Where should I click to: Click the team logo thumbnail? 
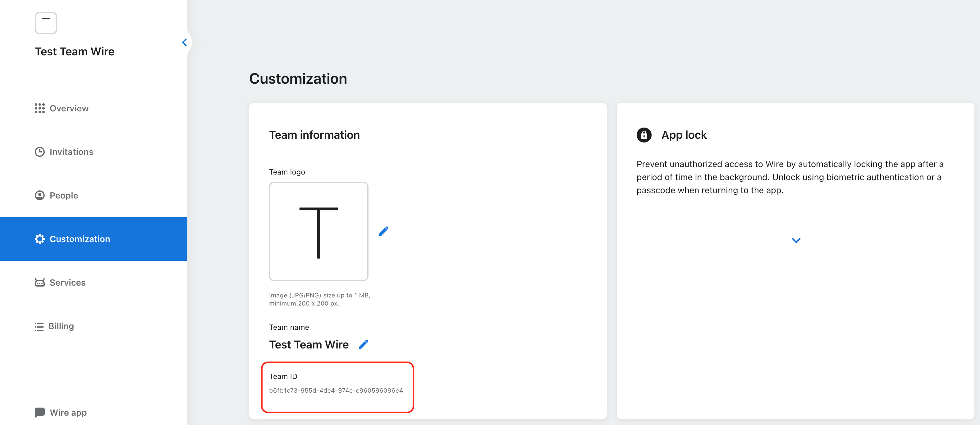[x=319, y=231]
